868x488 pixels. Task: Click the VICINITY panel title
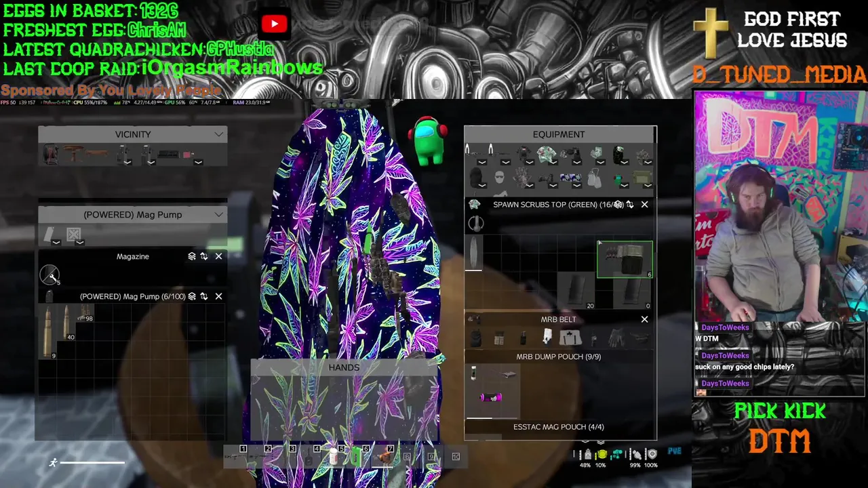(x=133, y=134)
